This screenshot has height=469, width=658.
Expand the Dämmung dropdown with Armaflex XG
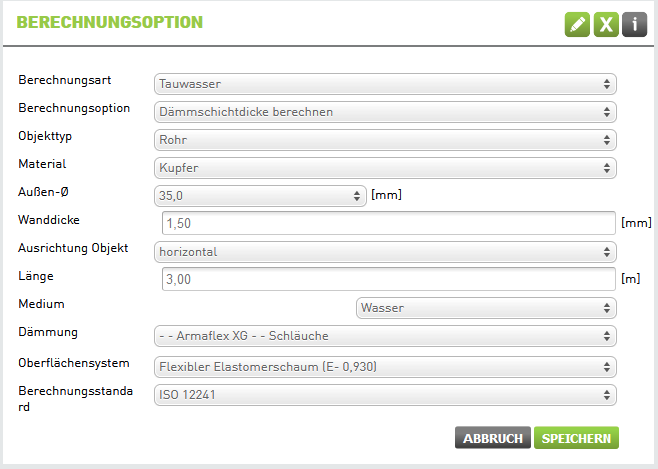[385, 336]
